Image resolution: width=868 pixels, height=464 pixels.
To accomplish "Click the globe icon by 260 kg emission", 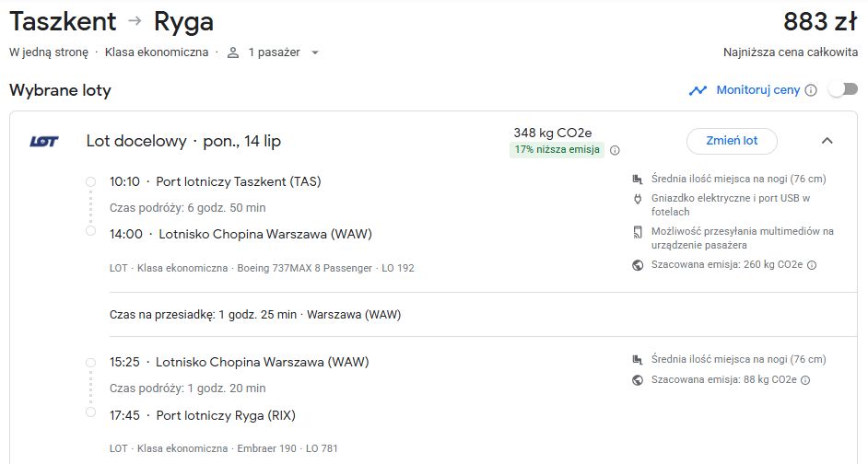I will [x=637, y=265].
